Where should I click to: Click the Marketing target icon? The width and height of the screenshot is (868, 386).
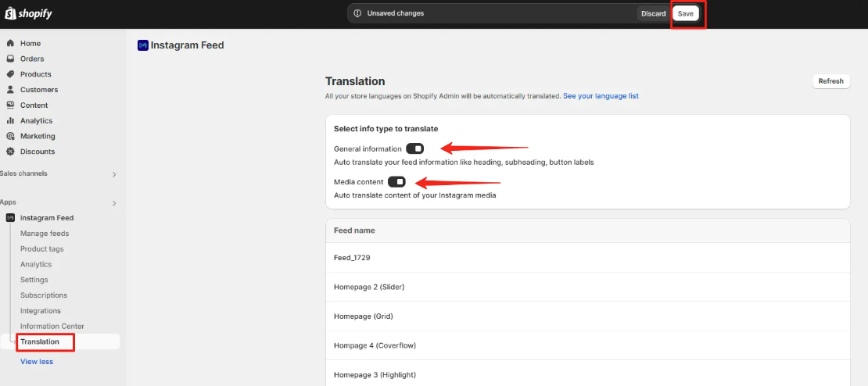pos(10,136)
